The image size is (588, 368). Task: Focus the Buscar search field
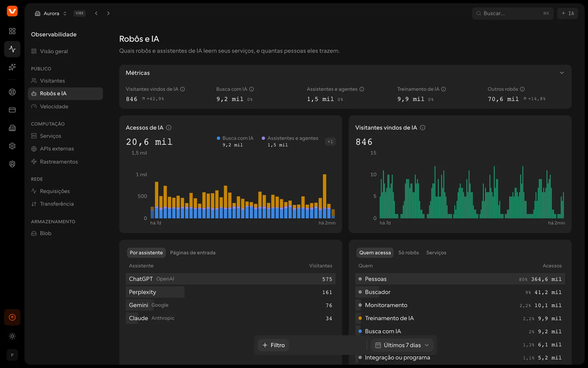[513, 13]
